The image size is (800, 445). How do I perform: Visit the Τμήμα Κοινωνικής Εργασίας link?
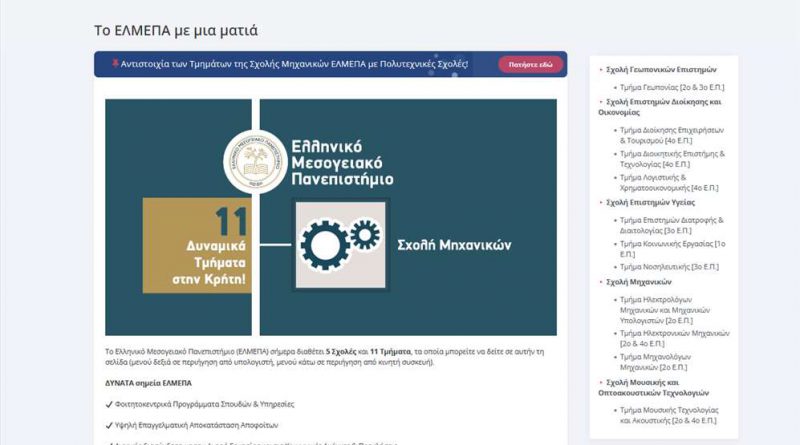tap(672, 243)
